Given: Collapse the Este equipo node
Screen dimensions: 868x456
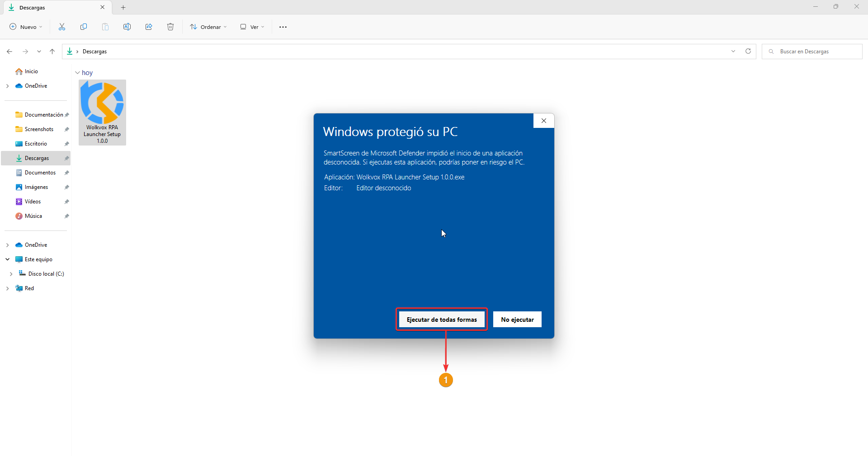Looking at the screenshot, I should point(7,259).
